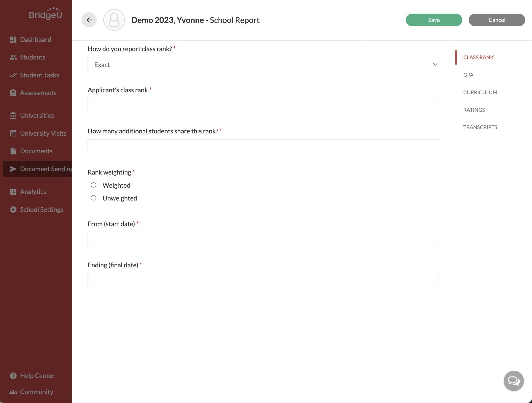Click the School Settings gear icon

tap(13, 210)
